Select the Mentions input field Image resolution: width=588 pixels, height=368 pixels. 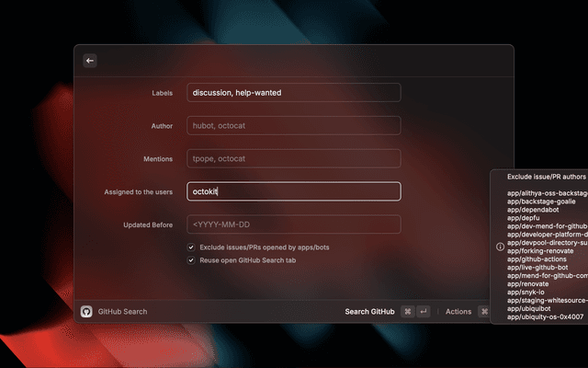click(293, 158)
